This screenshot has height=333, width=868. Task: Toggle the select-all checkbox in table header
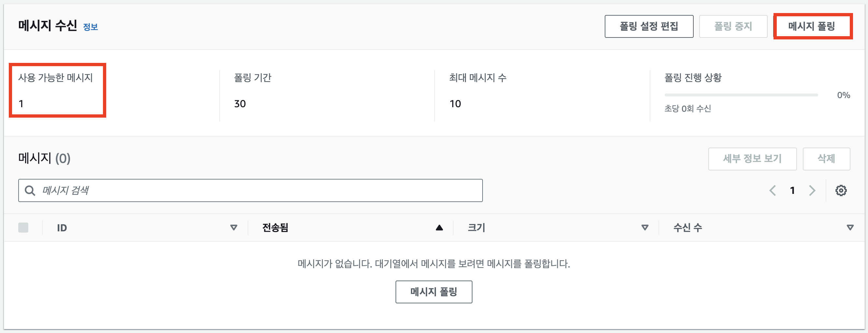point(23,227)
